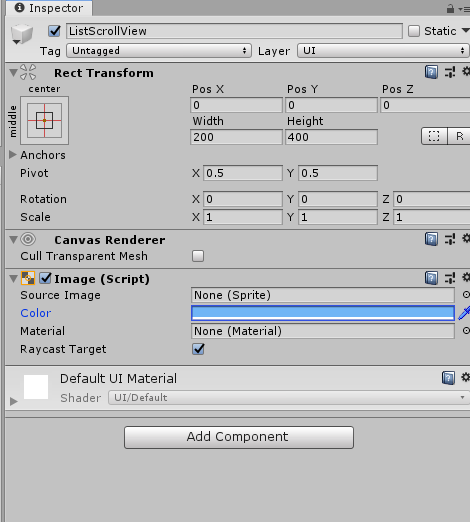Open the Layer dropdown UI
The width and height of the screenshot is (470, 522).
pos(383,51)
